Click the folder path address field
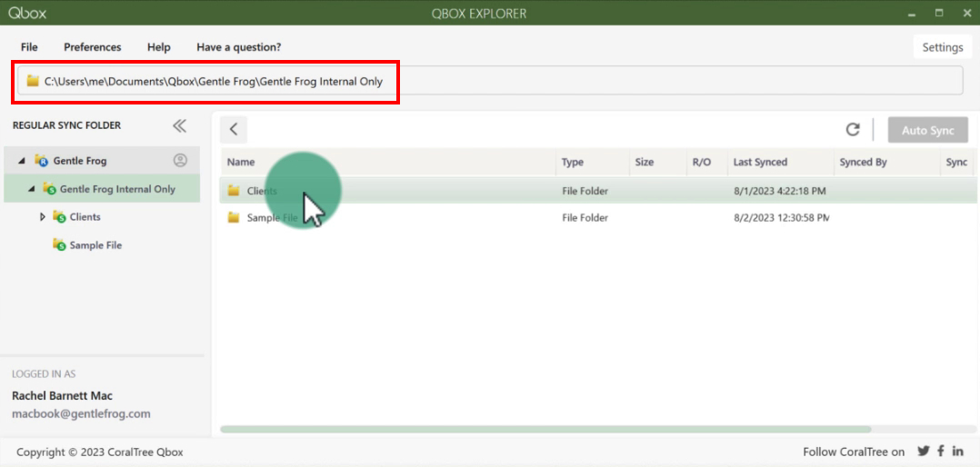The width and height of the screenshot is (980, 467). tap(490, 81)
